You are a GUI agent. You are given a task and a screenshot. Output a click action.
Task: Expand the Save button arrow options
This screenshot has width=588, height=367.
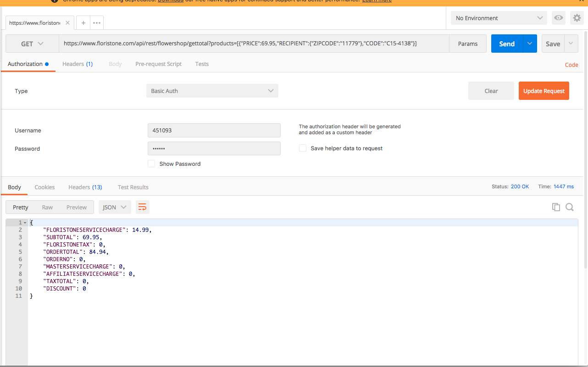[x=571, y=44]
